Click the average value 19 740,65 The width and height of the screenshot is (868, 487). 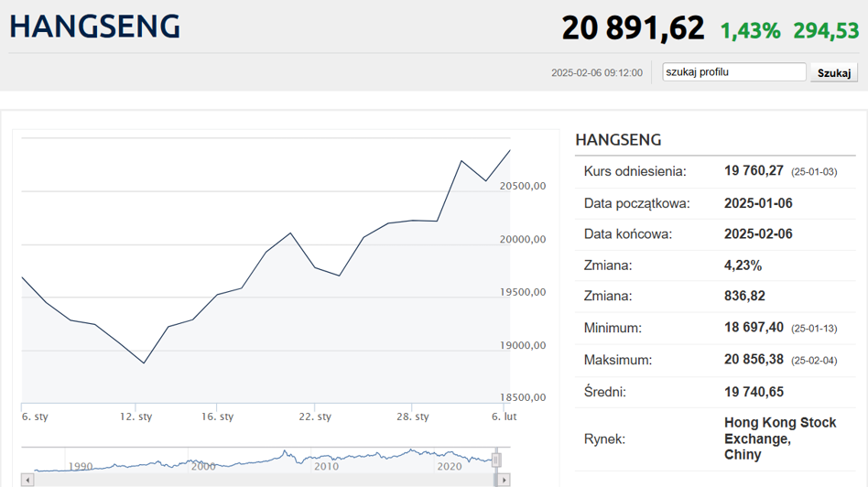754,392
